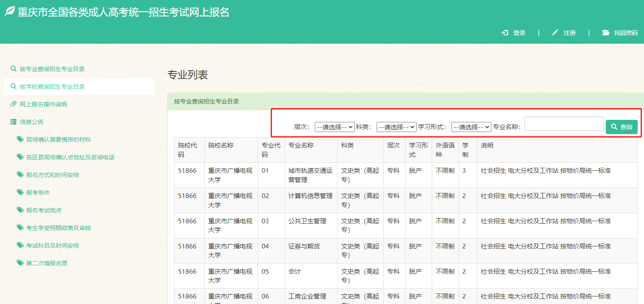The image size is (644, 304).
Task: Click tag icon beside 考生享受照顾政策及审核
Action: click(20, 227)
